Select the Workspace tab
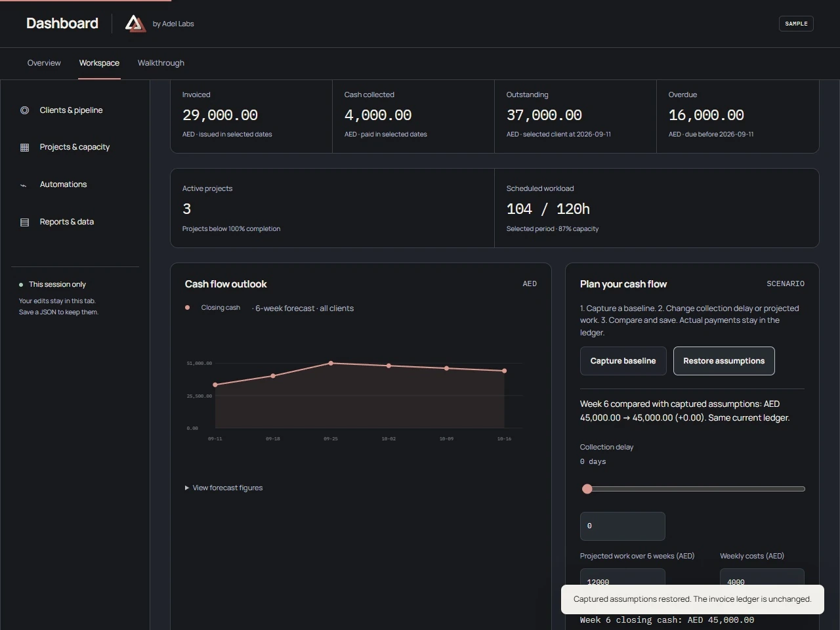Image resolution: width=840 pixels, height=630 pixels. [99, 63]
